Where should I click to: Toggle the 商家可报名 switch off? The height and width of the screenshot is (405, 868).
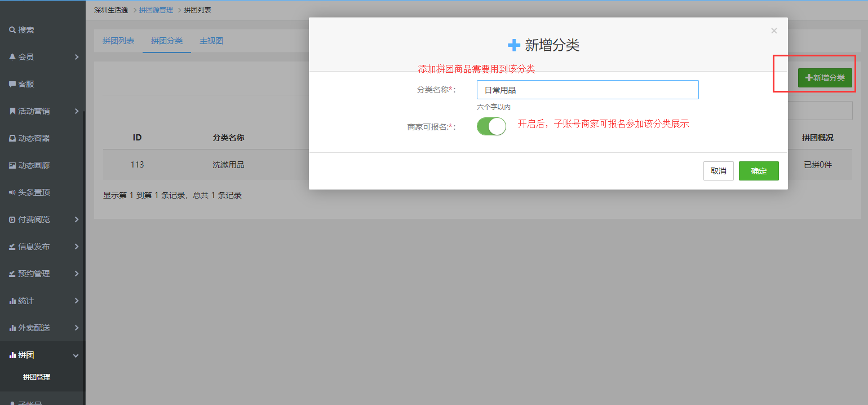click(491, 126)
